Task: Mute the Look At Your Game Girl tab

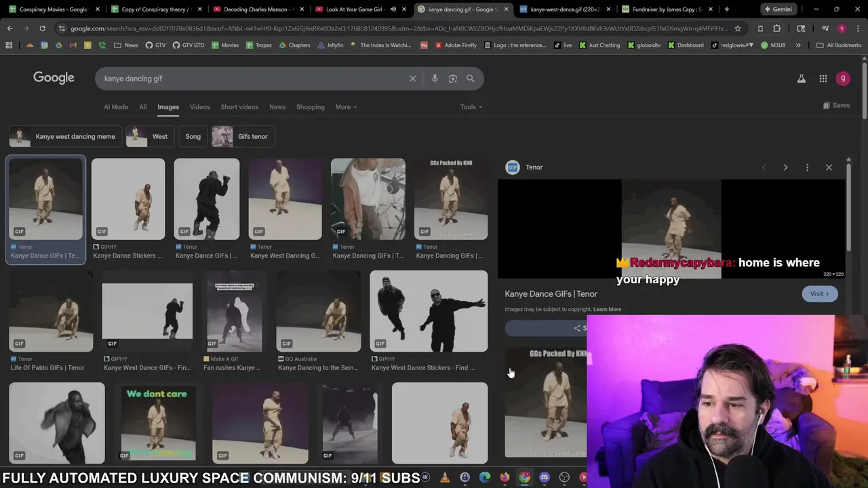Action: 393,9
